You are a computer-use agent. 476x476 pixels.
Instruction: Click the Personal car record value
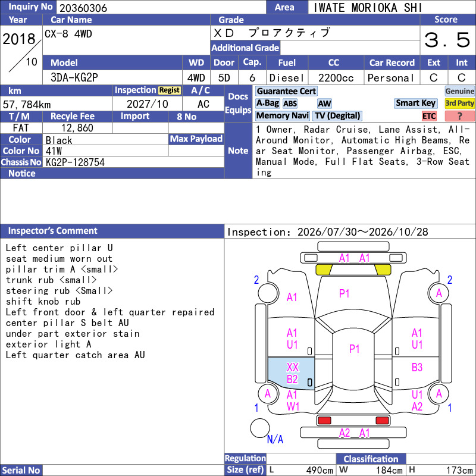[x=391, y=78]
